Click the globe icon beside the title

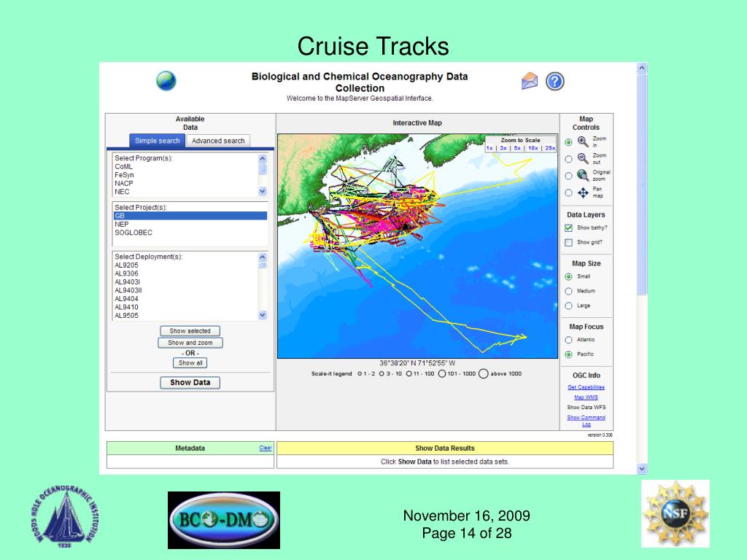pyautogui.click(x=166, y=81)
